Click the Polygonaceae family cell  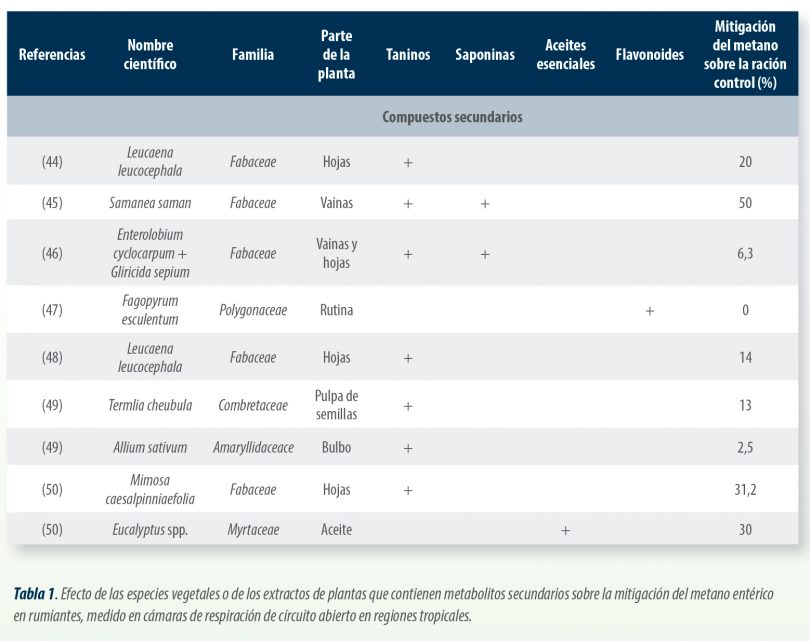(253, 311)
